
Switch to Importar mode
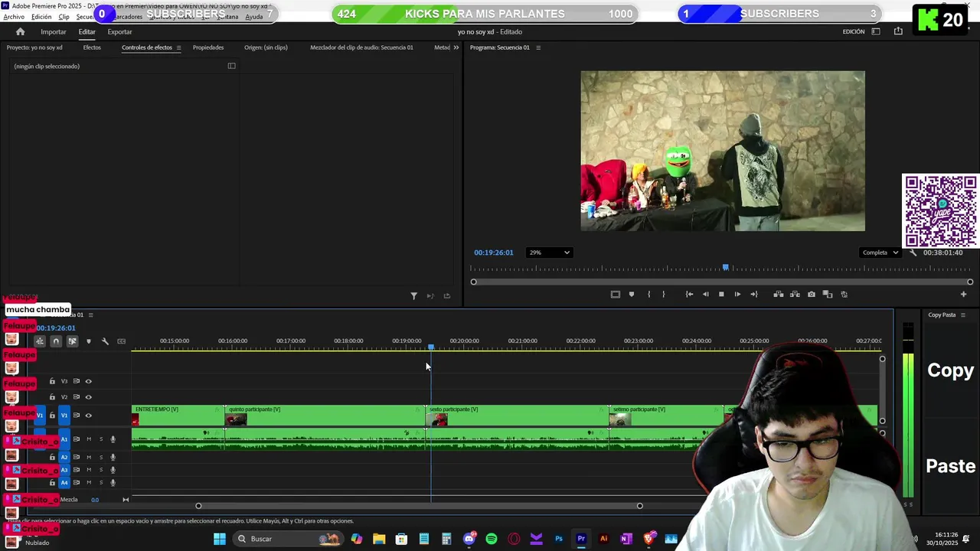click(x=54, y=31)
